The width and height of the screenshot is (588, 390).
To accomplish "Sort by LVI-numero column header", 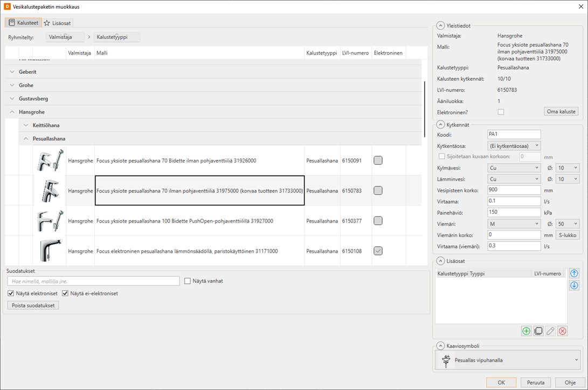I will click(356, 53).
